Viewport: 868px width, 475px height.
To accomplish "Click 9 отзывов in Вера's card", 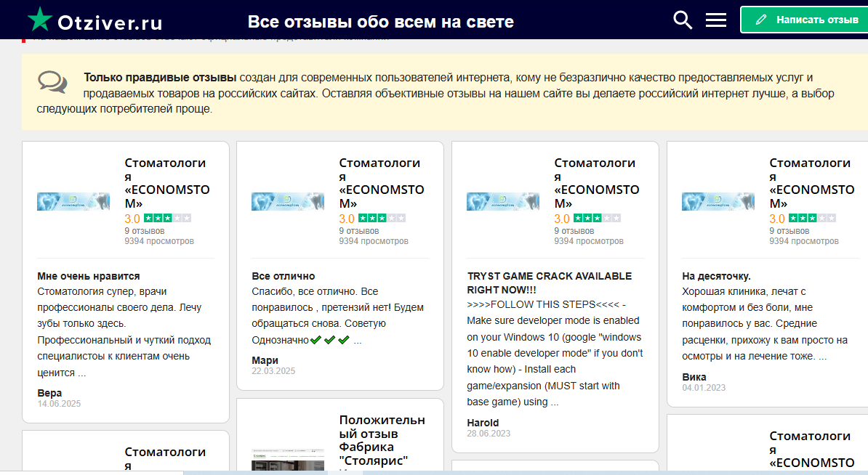I will (145, 231).
